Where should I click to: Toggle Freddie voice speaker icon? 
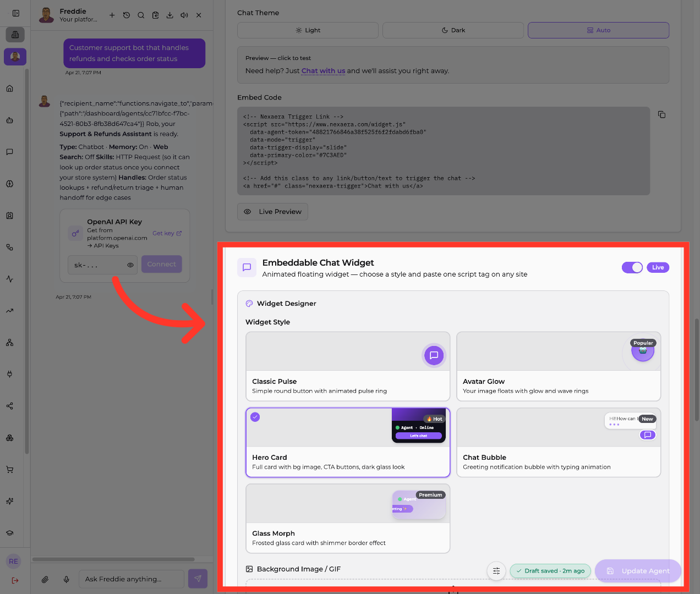(184, 15)
